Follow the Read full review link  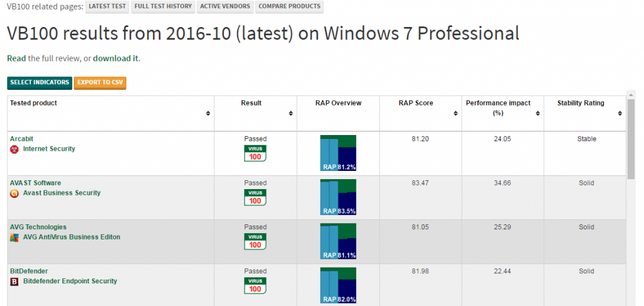16,58
